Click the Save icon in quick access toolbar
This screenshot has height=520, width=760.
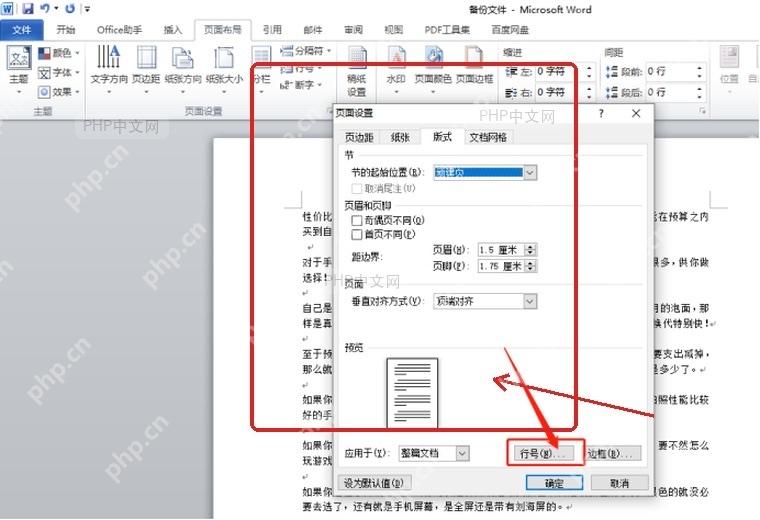coord(28,8)
